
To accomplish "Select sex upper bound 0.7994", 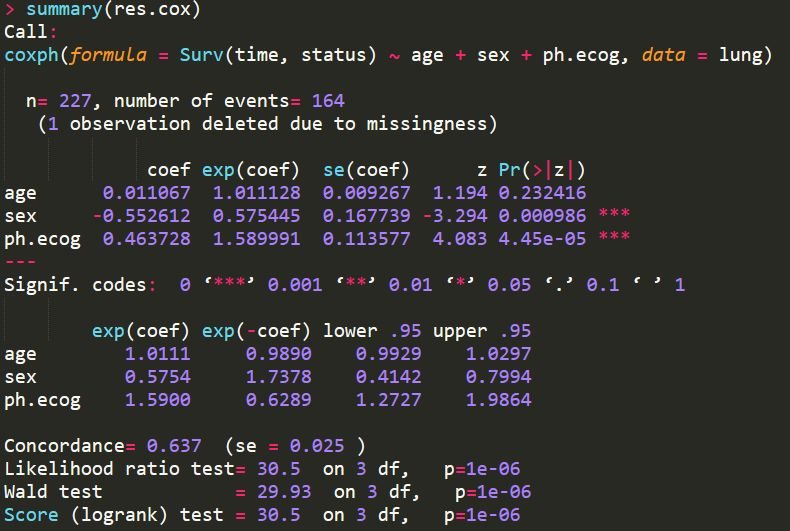I will point(498,377).
